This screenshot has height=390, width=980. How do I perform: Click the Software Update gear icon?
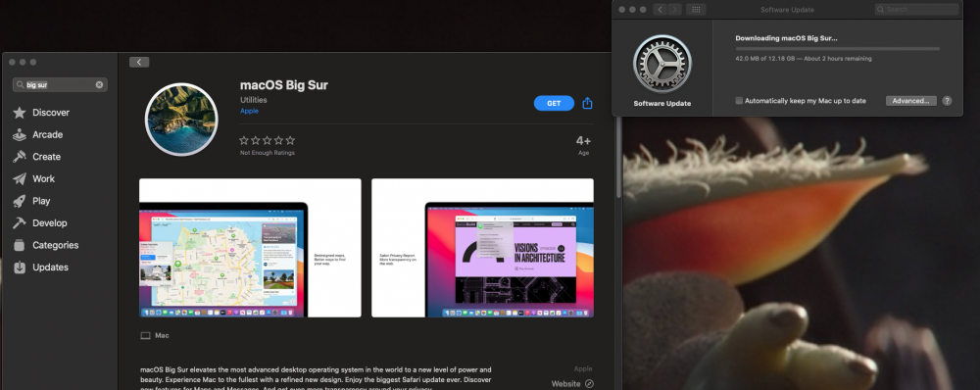pos(661,64)
